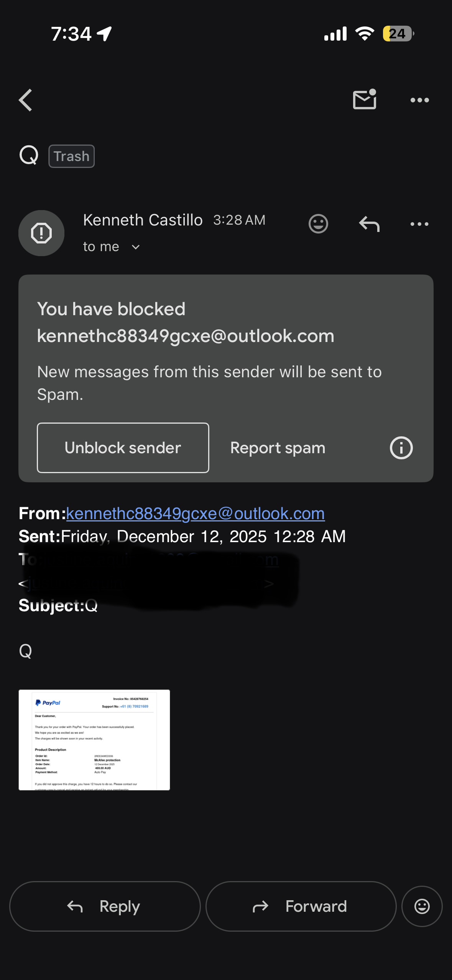Tap Report spam
The image size is (452, 980).
pyautogui.click(x=278, y=448)
